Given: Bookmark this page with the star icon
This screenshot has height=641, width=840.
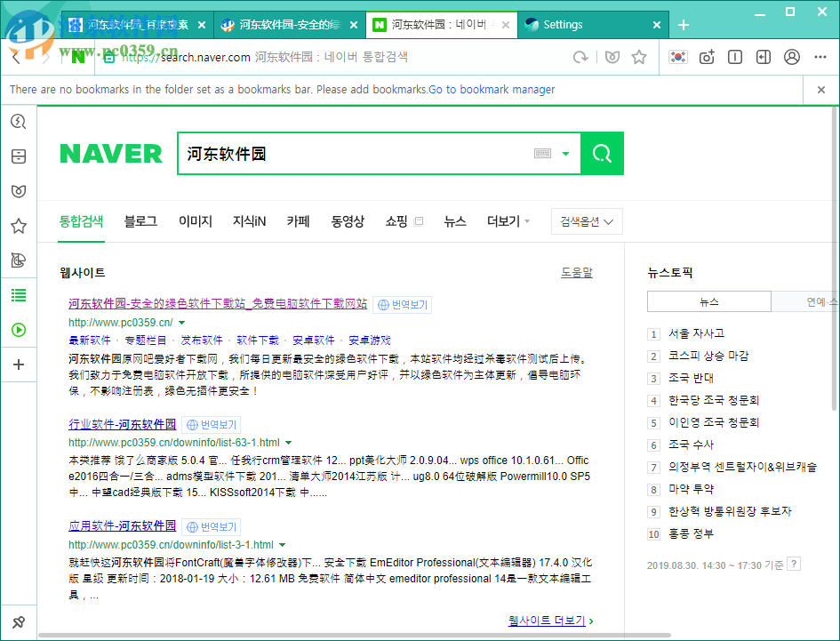Looking at the screenshot, I should [639, 57].
